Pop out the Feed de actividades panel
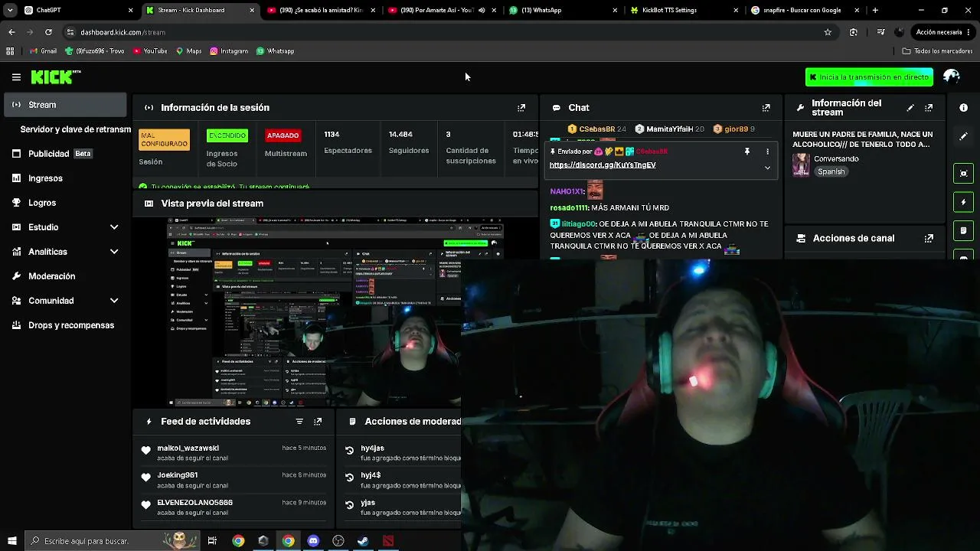This screenshot has height=551, width=980. point(318,422)
